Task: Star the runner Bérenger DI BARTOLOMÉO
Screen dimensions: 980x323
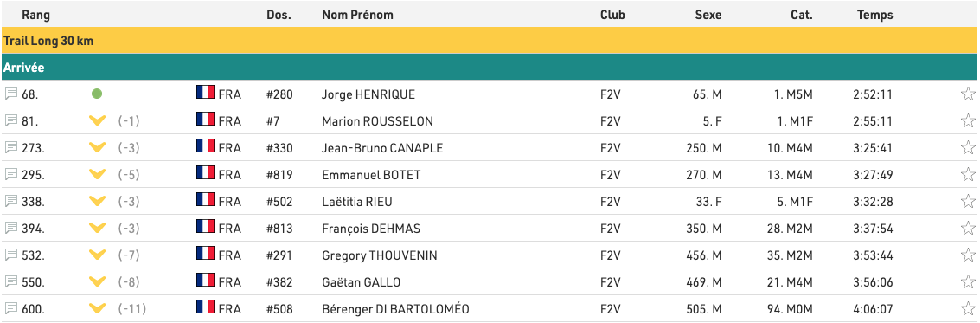Action: [968, 308]
